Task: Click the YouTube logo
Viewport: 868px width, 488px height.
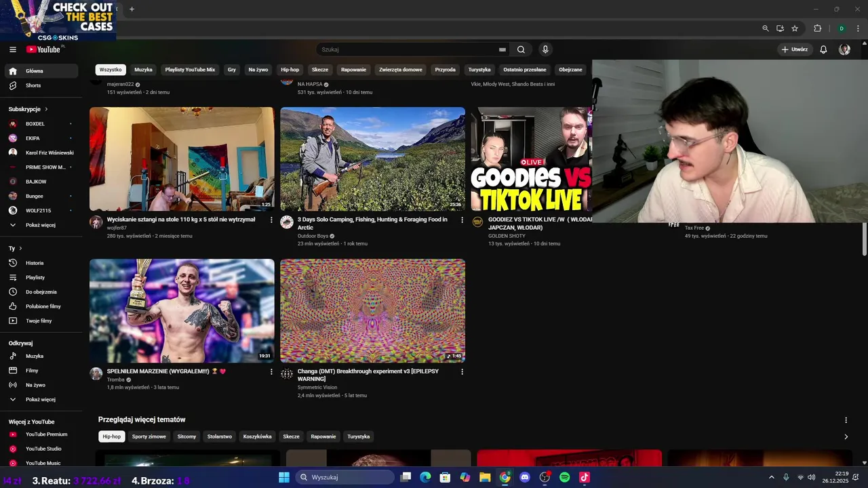Action: [43, 49]
